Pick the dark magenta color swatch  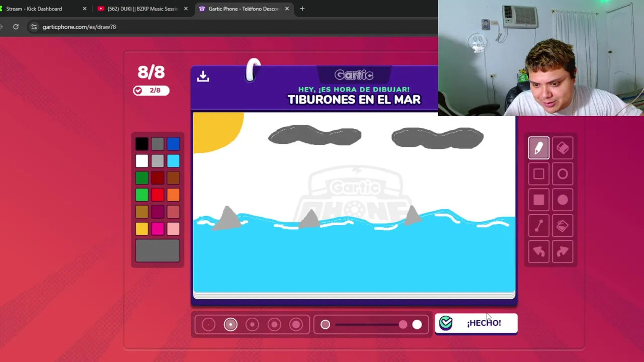click(x=157, y=212)
